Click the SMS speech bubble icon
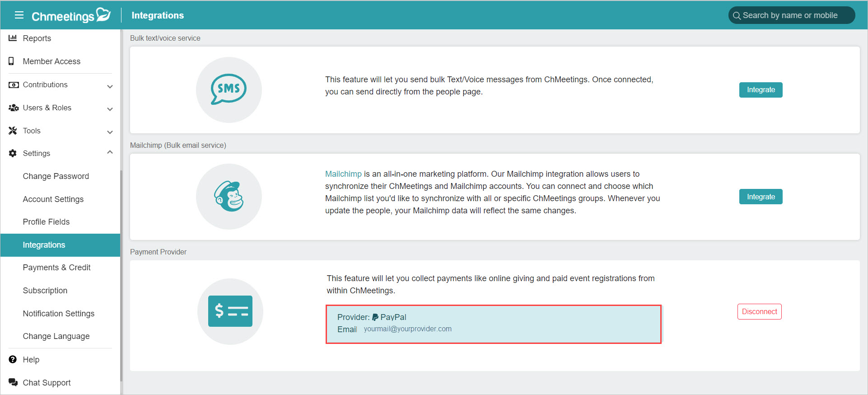Image resolution: width=868 pixels, height=395 pixels. [x=229, y=89]
